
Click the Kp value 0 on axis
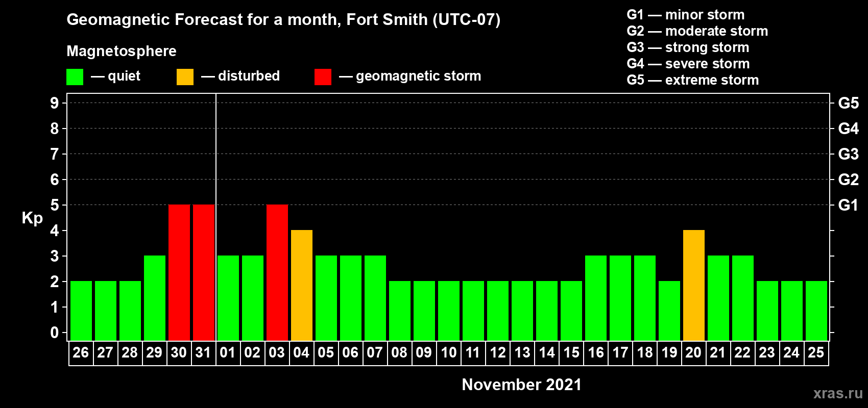[x=55, y=333]
